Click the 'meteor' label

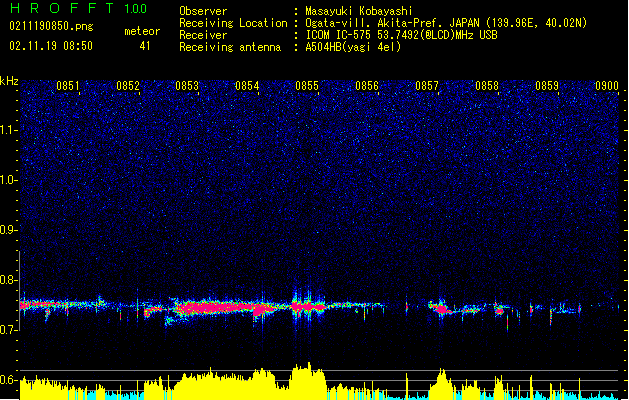click(142, 31)
